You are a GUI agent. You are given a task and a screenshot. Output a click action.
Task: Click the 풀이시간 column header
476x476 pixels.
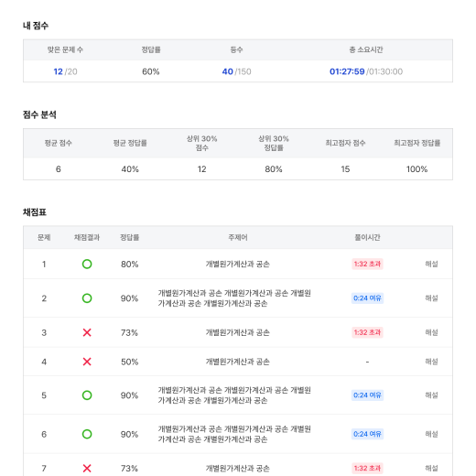(367, 237)
